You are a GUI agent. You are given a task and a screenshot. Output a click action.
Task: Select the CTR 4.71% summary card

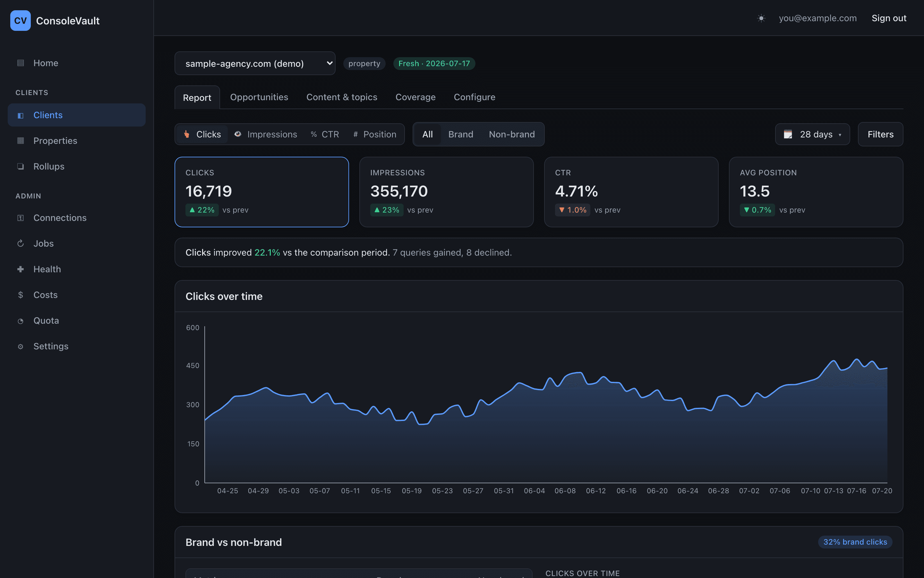tap(631, 192)
